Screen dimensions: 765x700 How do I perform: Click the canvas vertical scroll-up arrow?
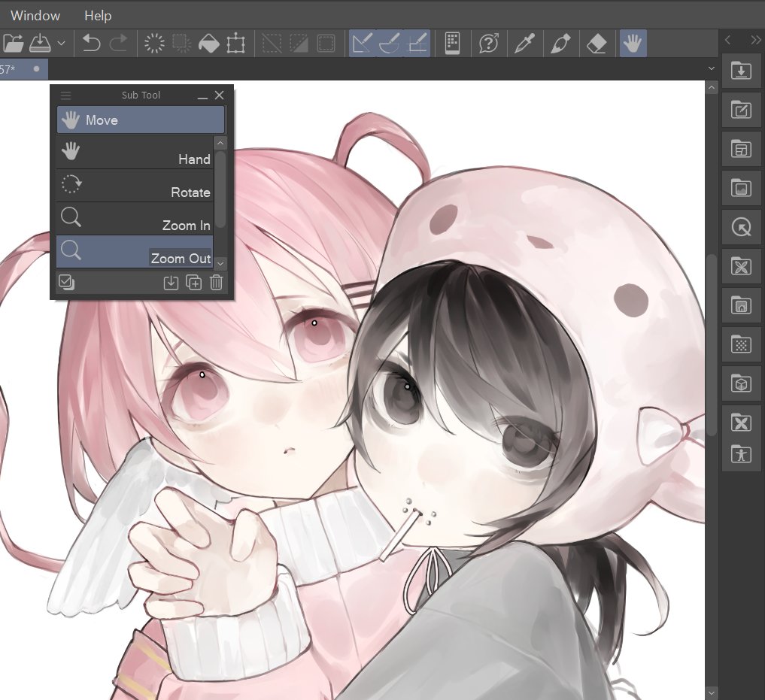[x=712, y=88]
